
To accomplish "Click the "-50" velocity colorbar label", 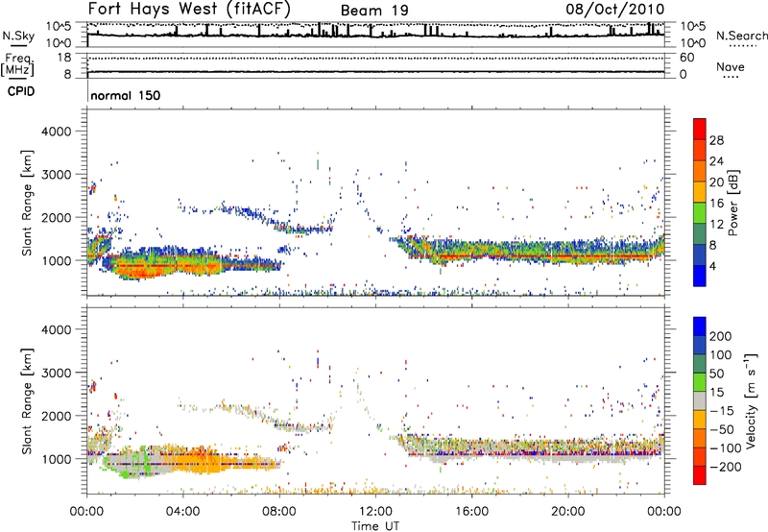I will click(x=722, y=430).
